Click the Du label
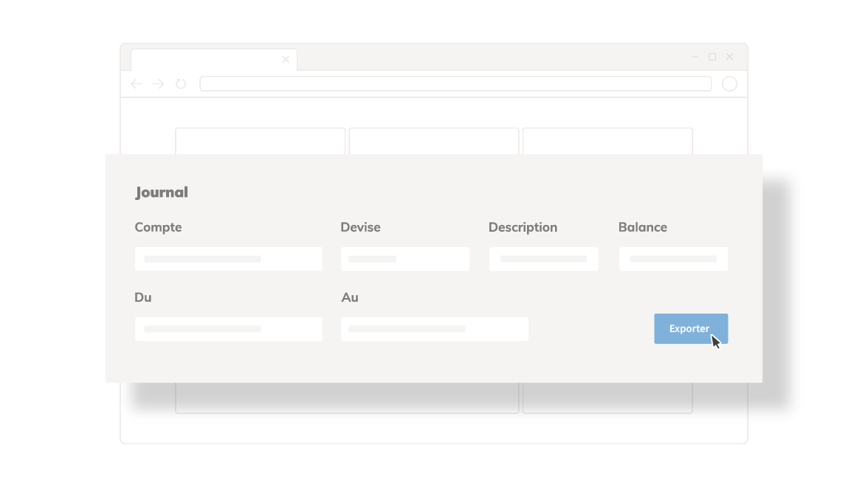The height and width of the screenshot is (487, 868). [x=143, y=297]
